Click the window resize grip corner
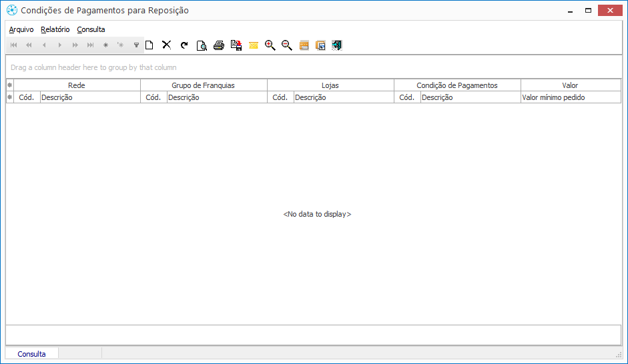 (x=619, y=355)
